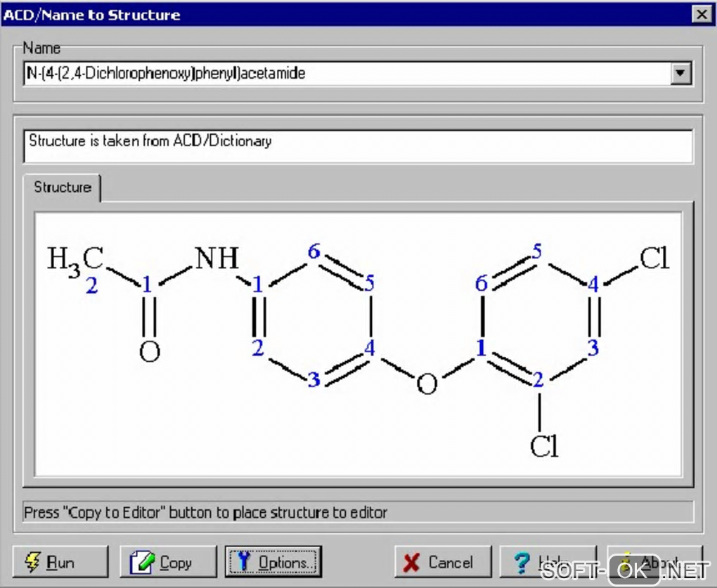
Task: Click the Help button
Action: point(548,562)
